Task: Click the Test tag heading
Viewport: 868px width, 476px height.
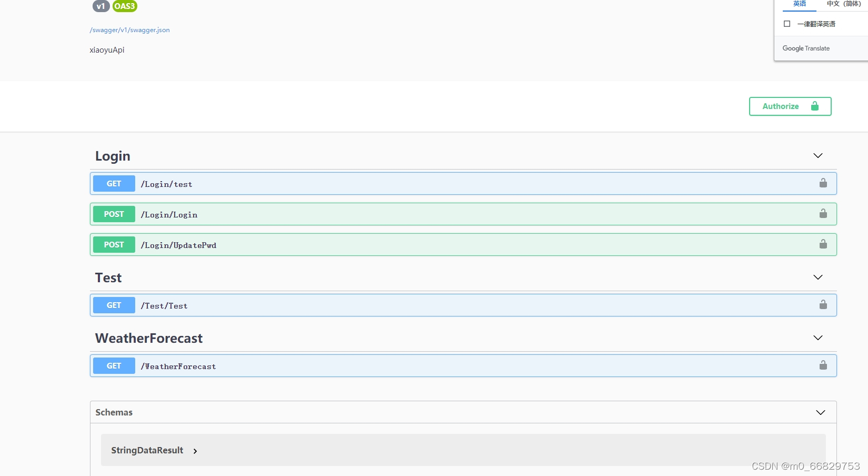Action: coord(108,278)
